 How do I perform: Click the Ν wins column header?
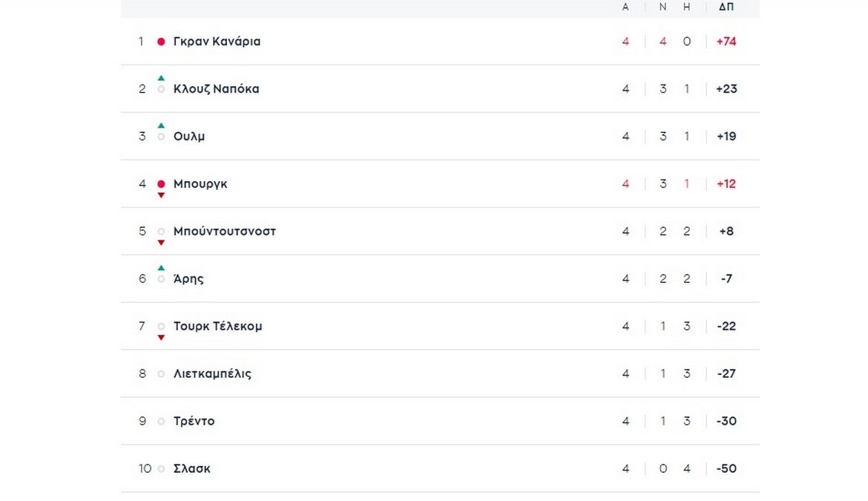(x=662, y=7)
